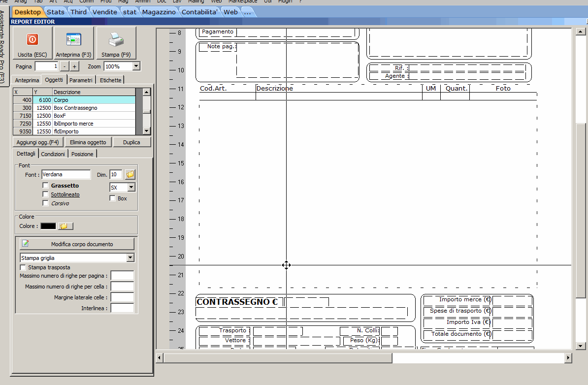Click the Elimina oggetto button

pos(88,142)
